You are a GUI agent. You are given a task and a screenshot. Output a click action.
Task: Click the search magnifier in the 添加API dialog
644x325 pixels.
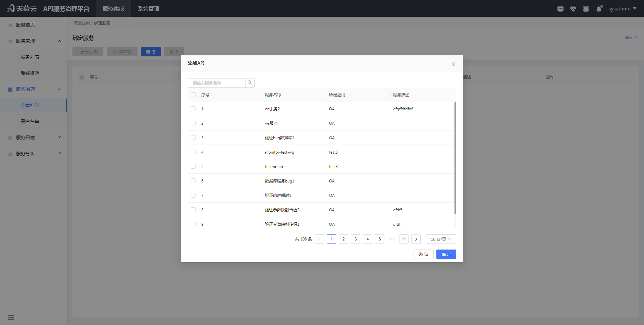[250, 83]
